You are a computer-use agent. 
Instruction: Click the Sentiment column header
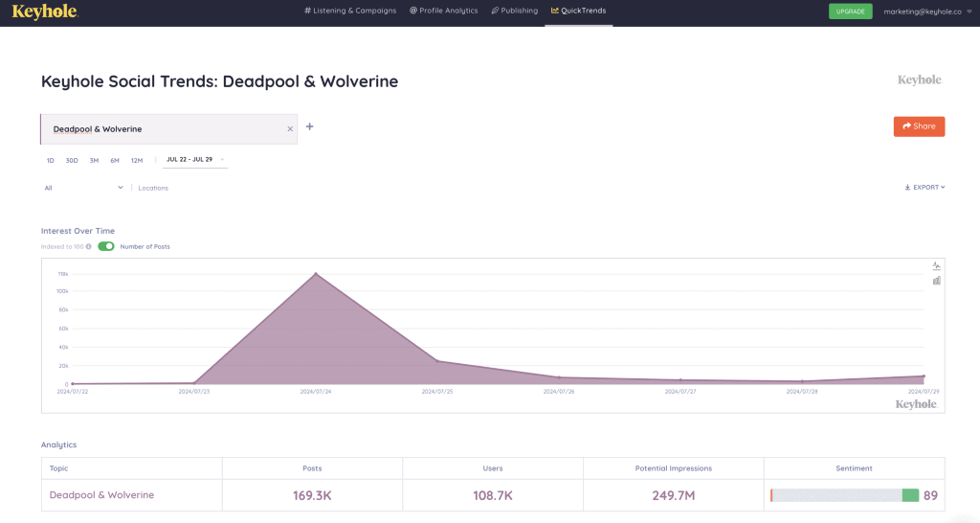pyautogui.click(x=854, y=468)
